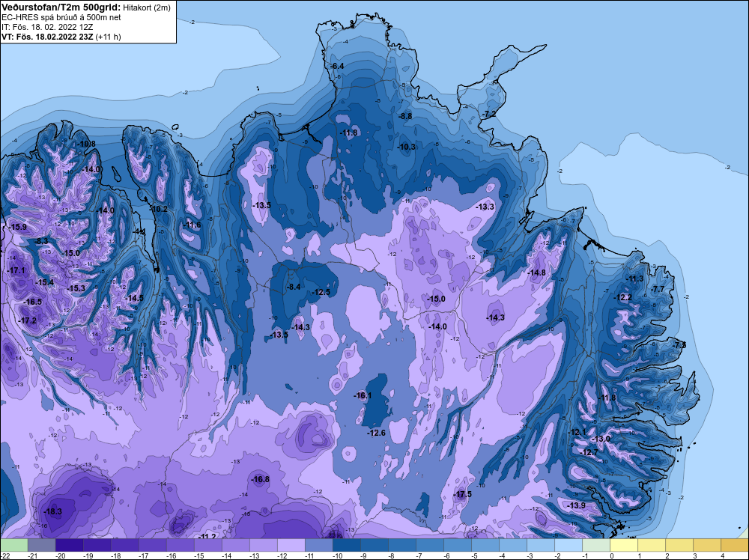This screenshot has width=749, height=560.
Task: Click the -10.2 temperature label
Action: click(x=159, y=209)
